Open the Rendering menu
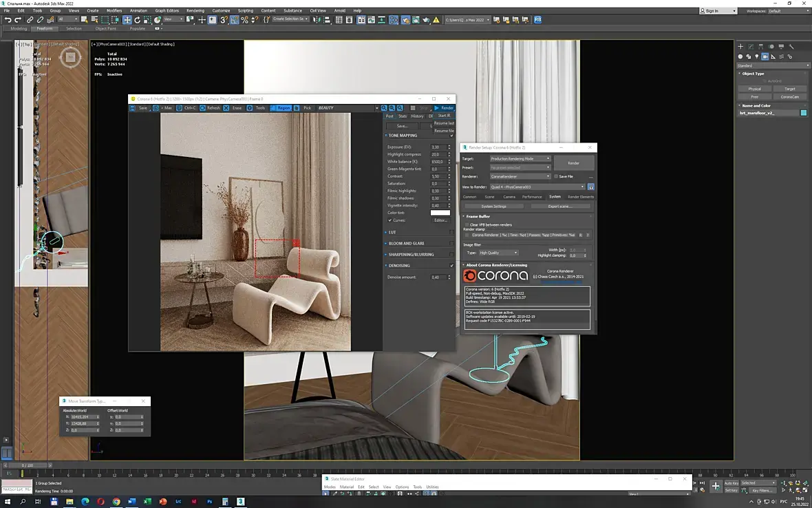Image resolution: width=812 pixels, height=508 pixels. [195, 10]
